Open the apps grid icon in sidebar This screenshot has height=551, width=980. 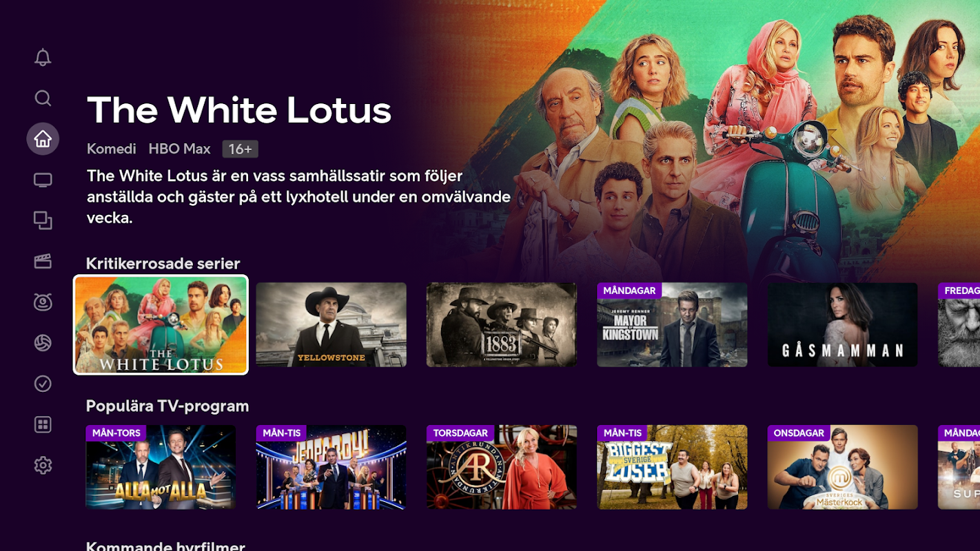click(x=43, y=424)
